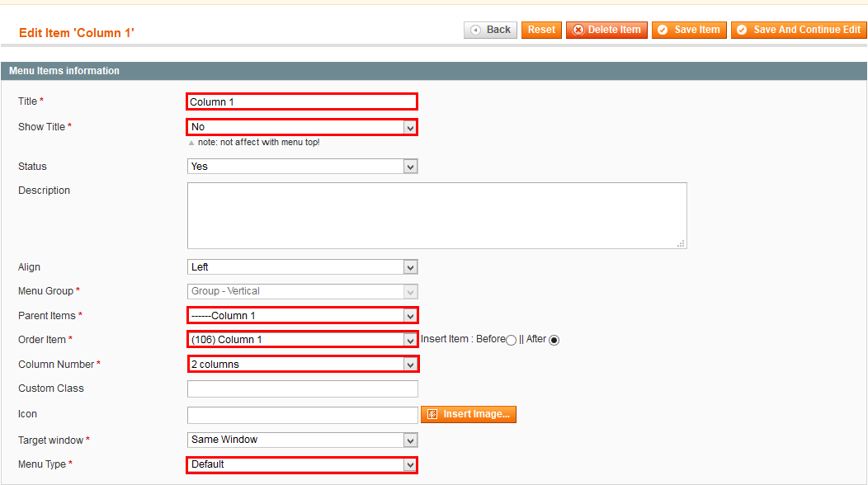868x485 pixels.
Task: Open the Target window dropdown
Action: pos(302,440)
